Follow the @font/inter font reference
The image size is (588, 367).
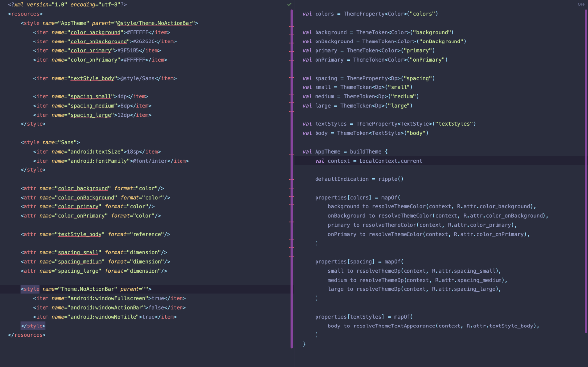click(x=150, y=160)
